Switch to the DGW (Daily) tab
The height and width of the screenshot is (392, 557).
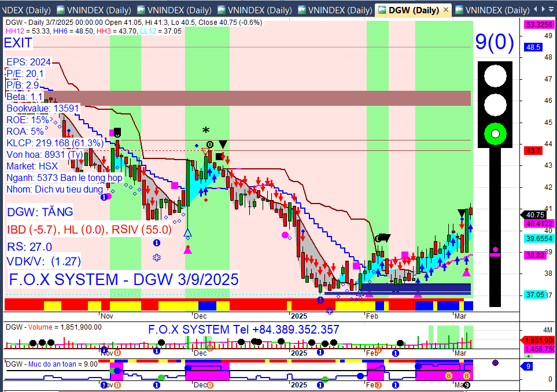[414, 10]
